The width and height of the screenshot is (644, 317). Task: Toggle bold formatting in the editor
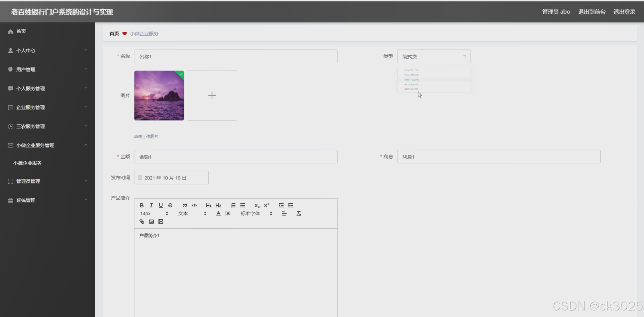pyautogui.click(x=142, y=205)
